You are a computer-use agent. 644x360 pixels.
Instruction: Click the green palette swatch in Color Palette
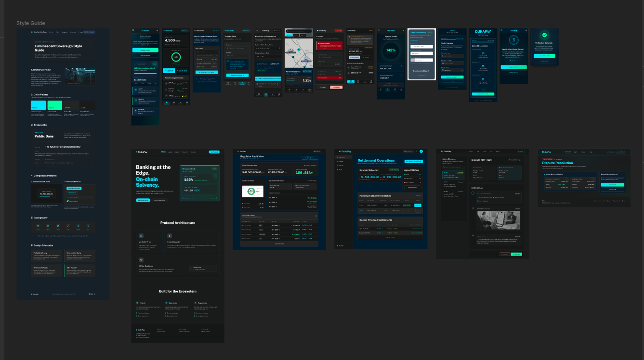click(54, 105)
